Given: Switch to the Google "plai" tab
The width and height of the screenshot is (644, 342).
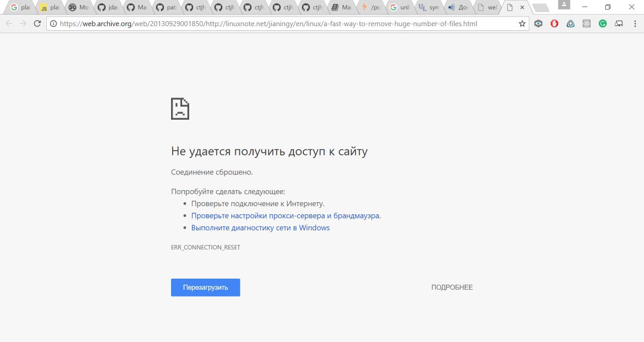Looking at the screenshot, I should [20, 8].
